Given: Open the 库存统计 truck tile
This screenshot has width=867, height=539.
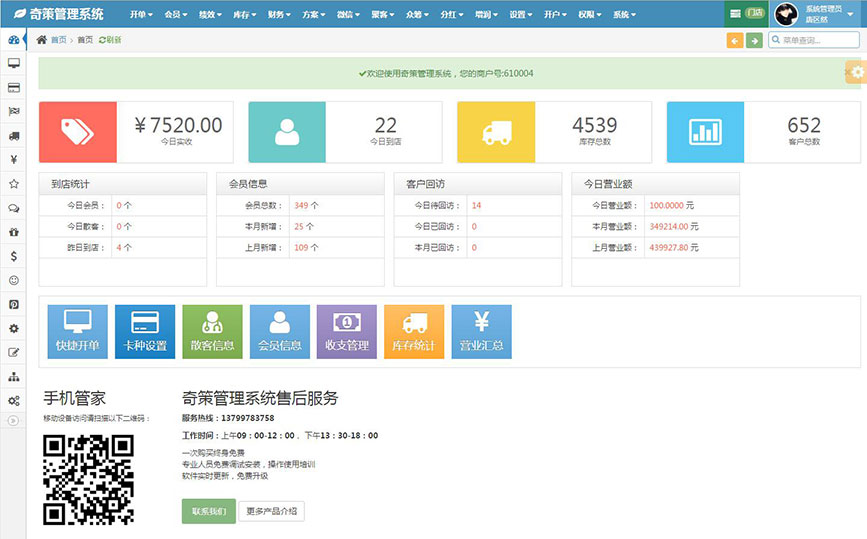Looking at the screenshot, I should pos(413,331).
